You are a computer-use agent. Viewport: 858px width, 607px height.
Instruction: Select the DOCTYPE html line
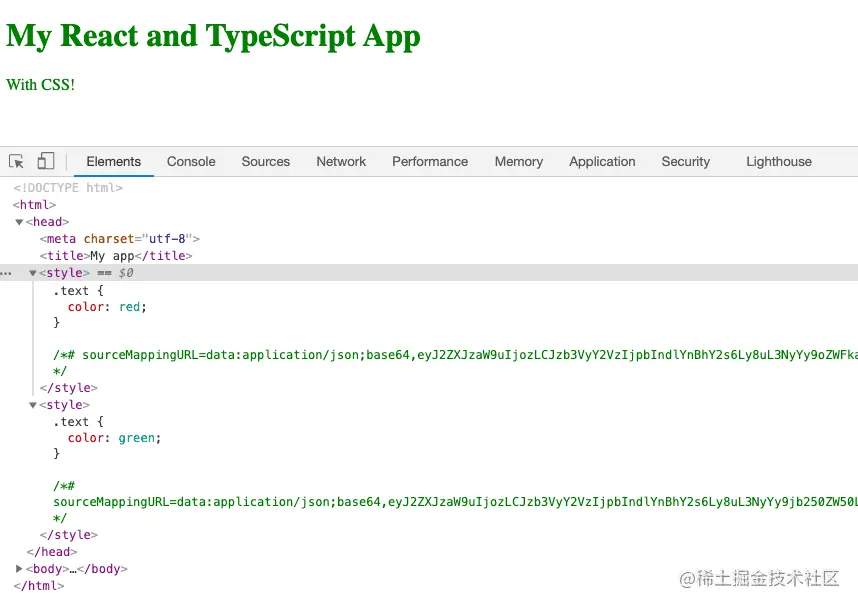click(x=68, y=188)
